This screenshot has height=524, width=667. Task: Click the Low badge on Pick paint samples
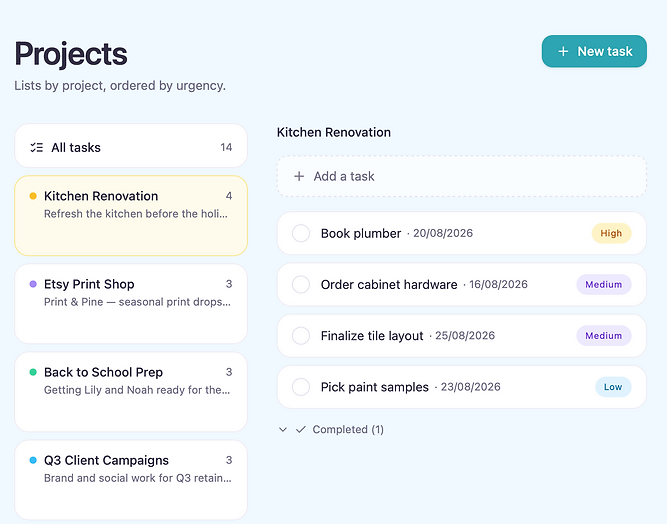click(613, 387)
